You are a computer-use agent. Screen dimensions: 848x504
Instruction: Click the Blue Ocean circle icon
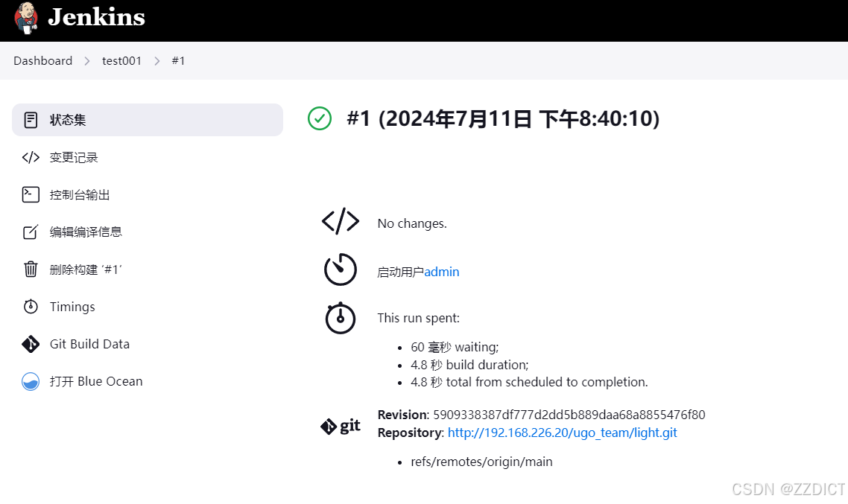pos(31,381)
